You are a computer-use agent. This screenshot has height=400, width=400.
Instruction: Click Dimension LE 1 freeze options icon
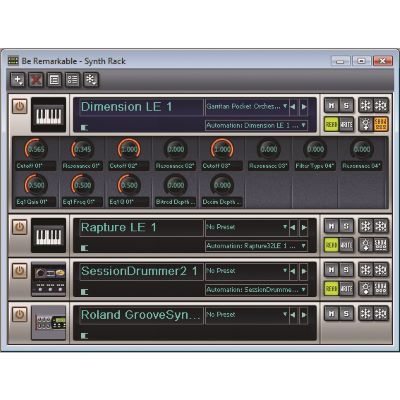pos(381,106)
